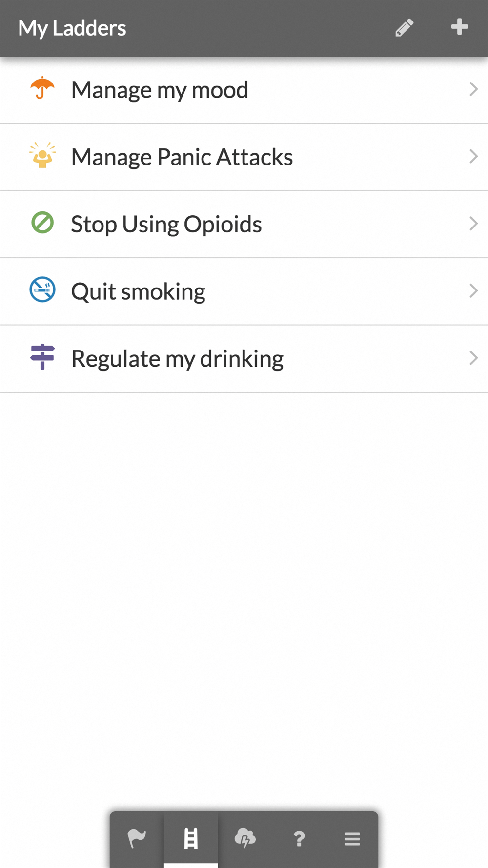Select the ladder tab in bottom bar
Image resolution: width=488 pixels, height=868 pixels.
191,839
